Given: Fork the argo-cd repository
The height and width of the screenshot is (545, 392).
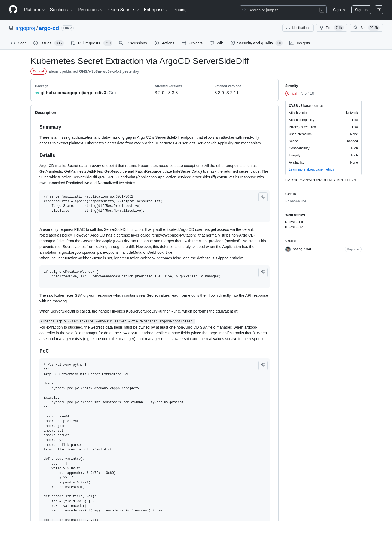Looking at the screenshot, I should tap(331, 28).
